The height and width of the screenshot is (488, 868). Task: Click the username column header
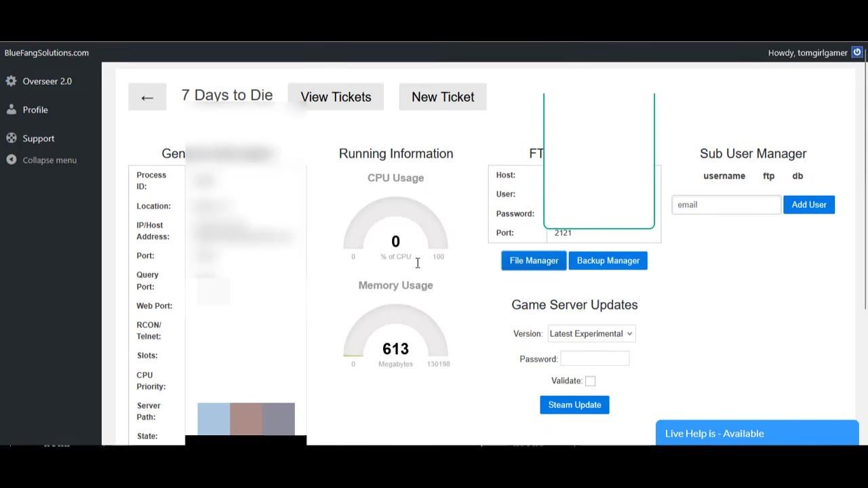tap(724, 176)
